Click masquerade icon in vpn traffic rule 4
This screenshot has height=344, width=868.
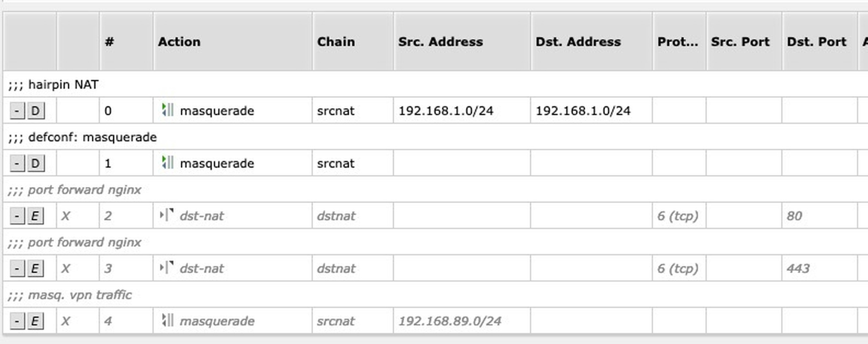coord(167,321)
